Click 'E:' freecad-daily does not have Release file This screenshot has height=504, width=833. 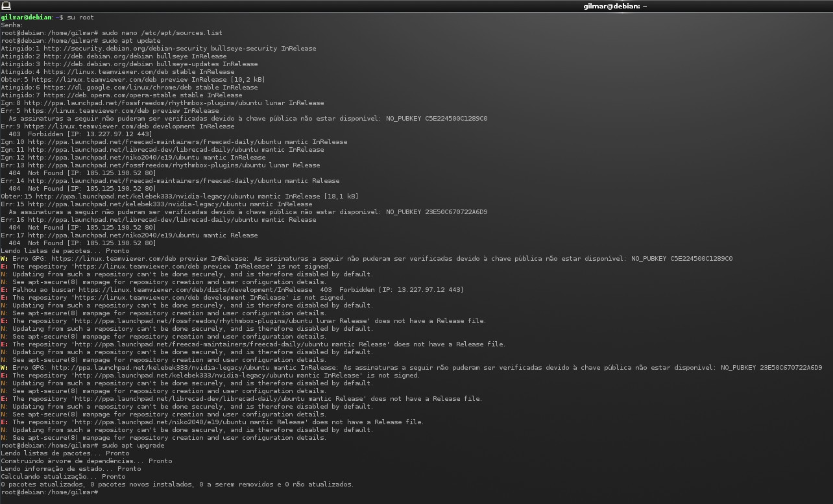pos(253,344)
